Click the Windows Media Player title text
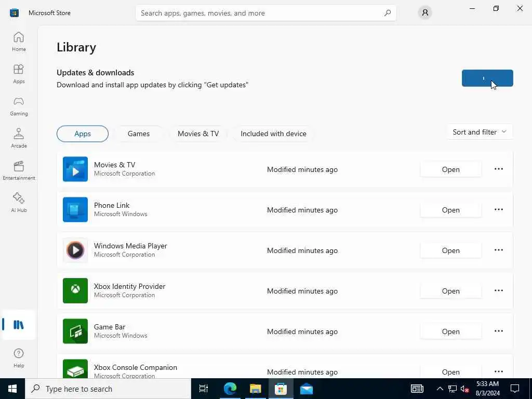The width and height of the screenshot is (532, 399). [130, 246]
